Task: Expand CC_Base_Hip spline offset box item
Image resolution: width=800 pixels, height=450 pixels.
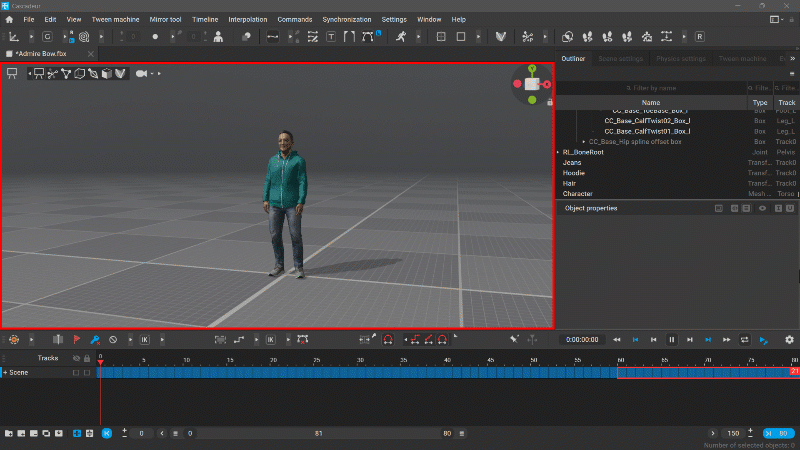Action: [x=584, y=142]
